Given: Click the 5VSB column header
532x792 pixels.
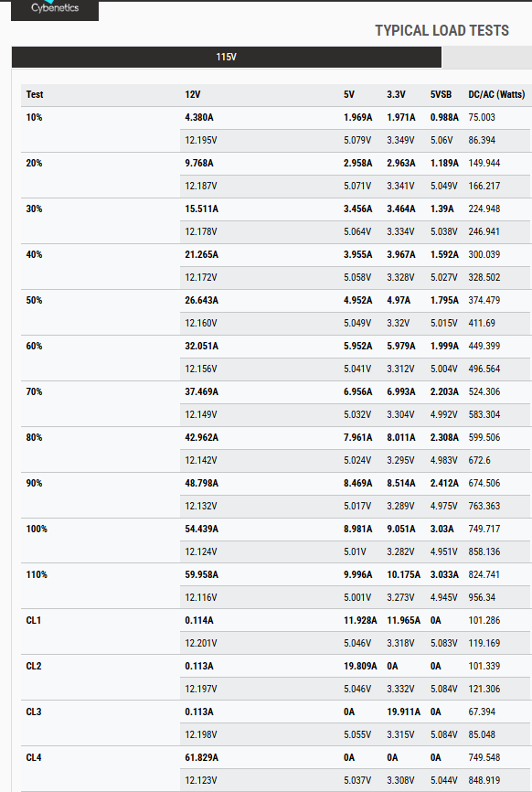Looking at the screenshot, I should [441, 94].
